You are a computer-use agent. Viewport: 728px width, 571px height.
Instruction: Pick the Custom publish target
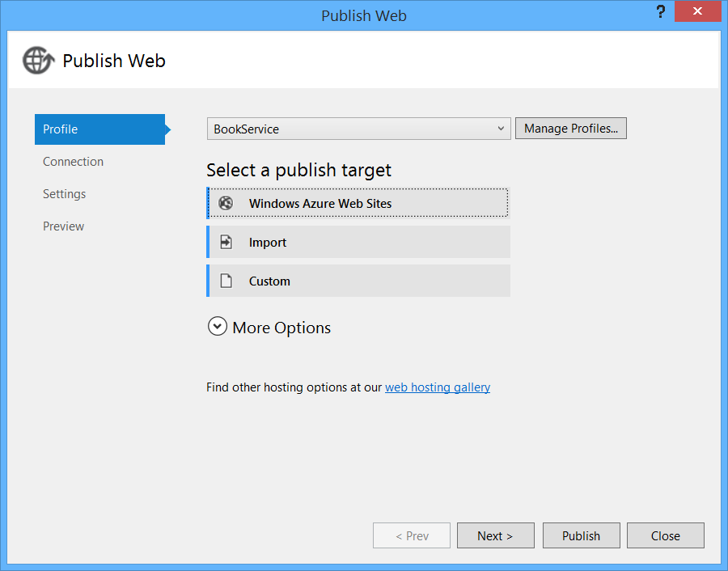(x=358, y=281)
